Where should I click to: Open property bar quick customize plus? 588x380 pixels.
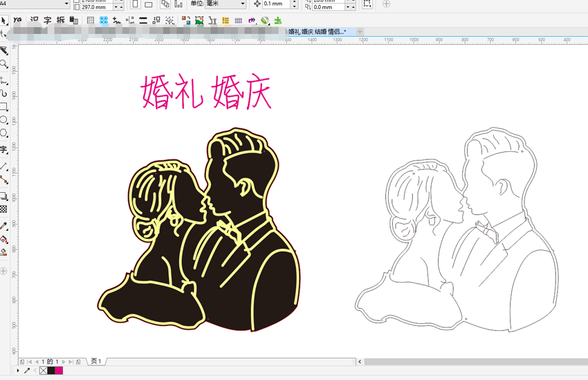click(386, 3)
